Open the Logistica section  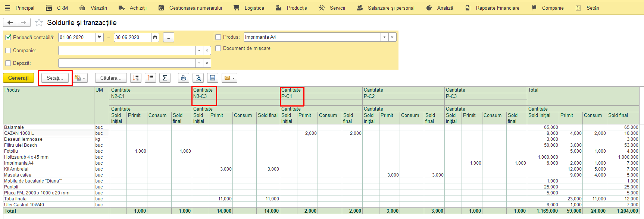(x=249, y=8)
